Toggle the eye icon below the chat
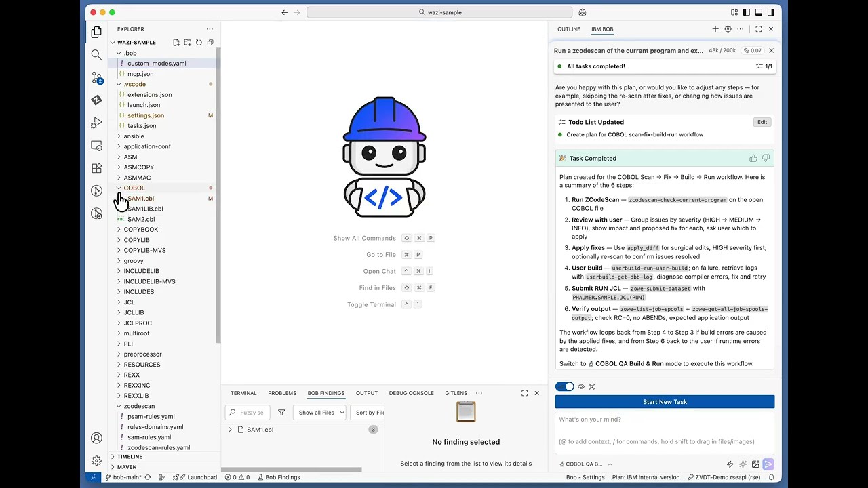The width and height of the screenshot is (868, 488). click(x=581, y=386)
